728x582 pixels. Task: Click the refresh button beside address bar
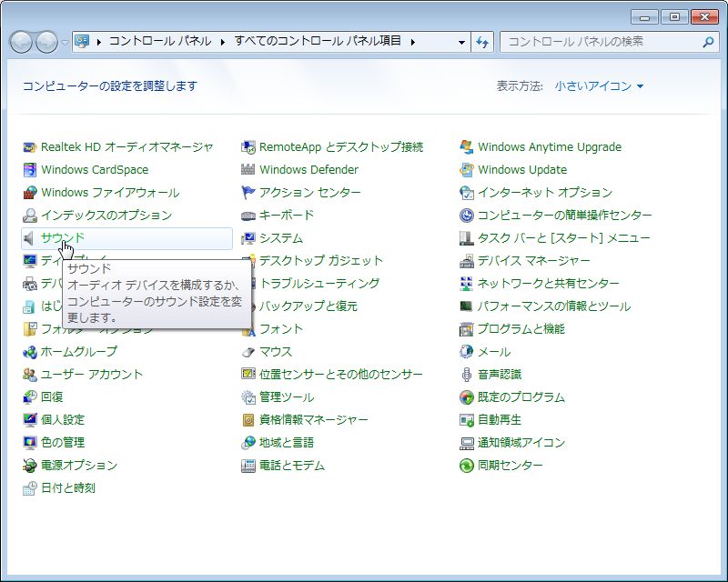point(482,42)
